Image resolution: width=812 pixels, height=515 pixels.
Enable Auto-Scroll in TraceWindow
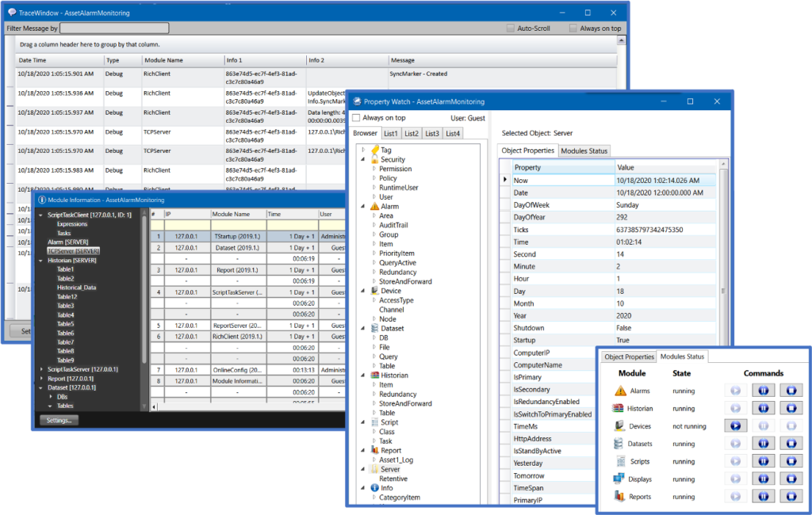pos(511,29)
